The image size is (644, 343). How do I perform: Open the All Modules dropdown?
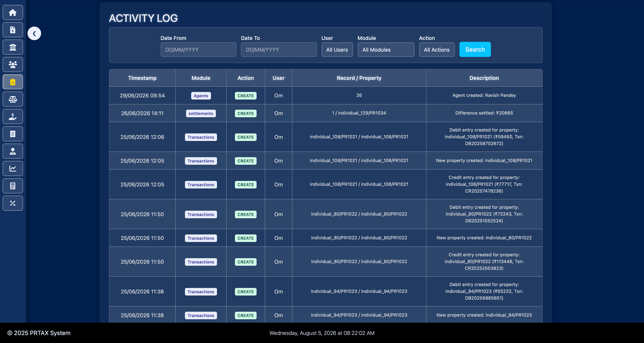(x=386, y=50)
